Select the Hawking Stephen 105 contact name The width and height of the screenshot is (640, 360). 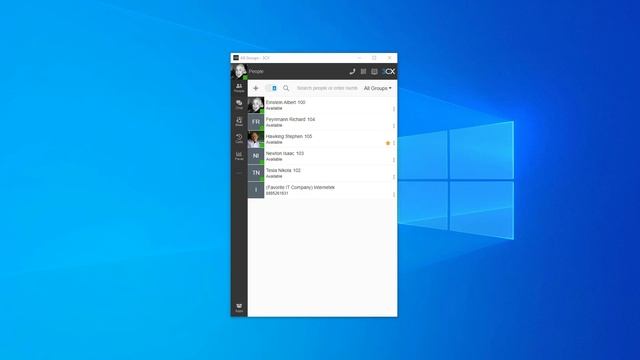289,136
